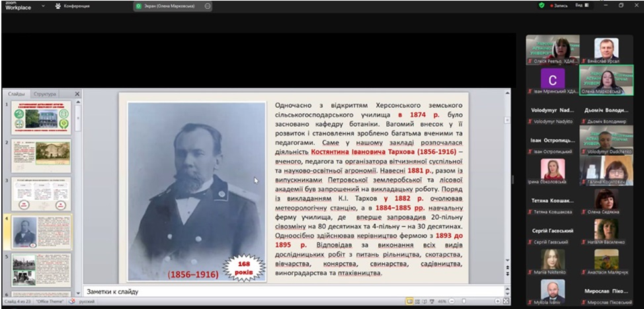The image size is (644, 309).
Task: Click the thumbnail panel scroll down arrow
Action: click(78, 294)
